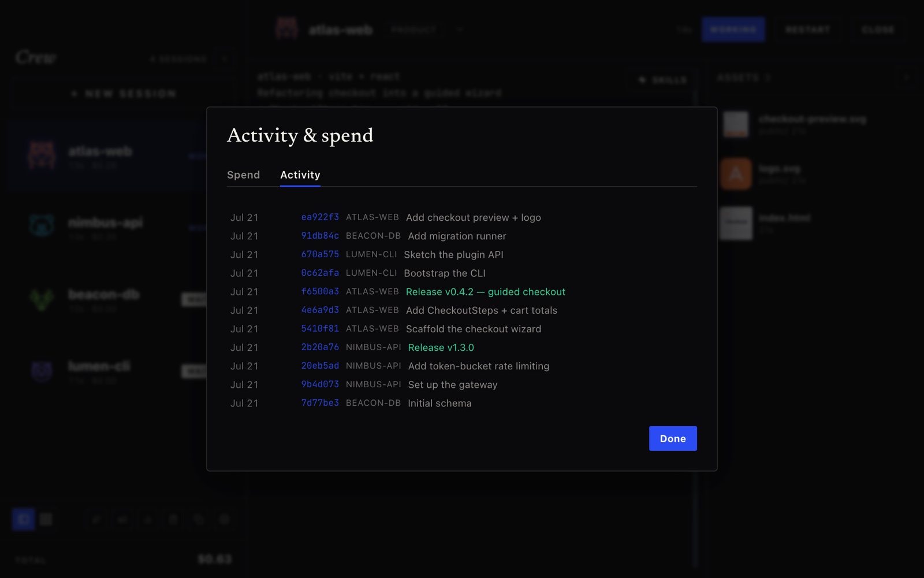Click 'Add checkout preview + logo' message
This screenshot has width=924, height=578.
click(474, 217)
